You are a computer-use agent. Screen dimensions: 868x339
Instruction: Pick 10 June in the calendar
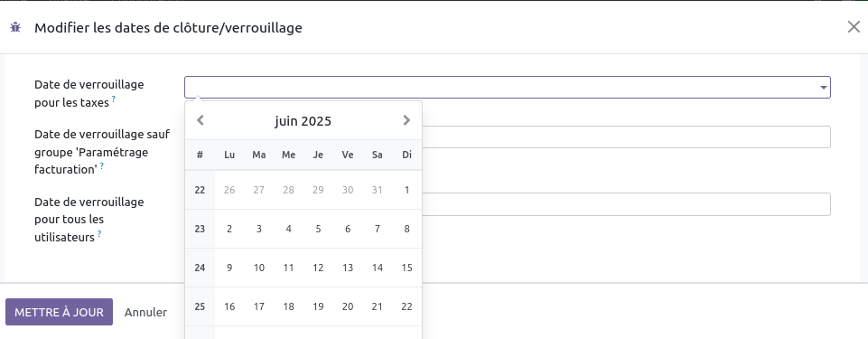click(x=259, y=268)
